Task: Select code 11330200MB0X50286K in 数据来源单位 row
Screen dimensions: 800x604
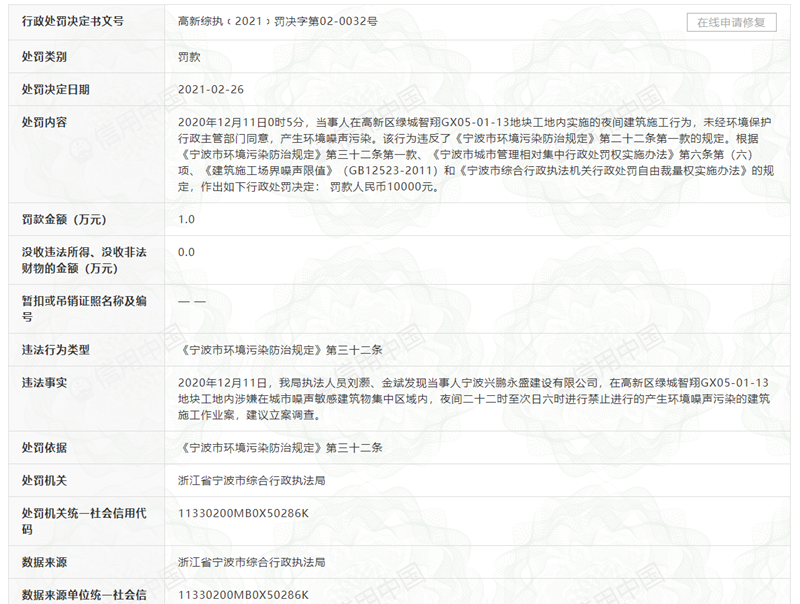Action: click(243, 595)
